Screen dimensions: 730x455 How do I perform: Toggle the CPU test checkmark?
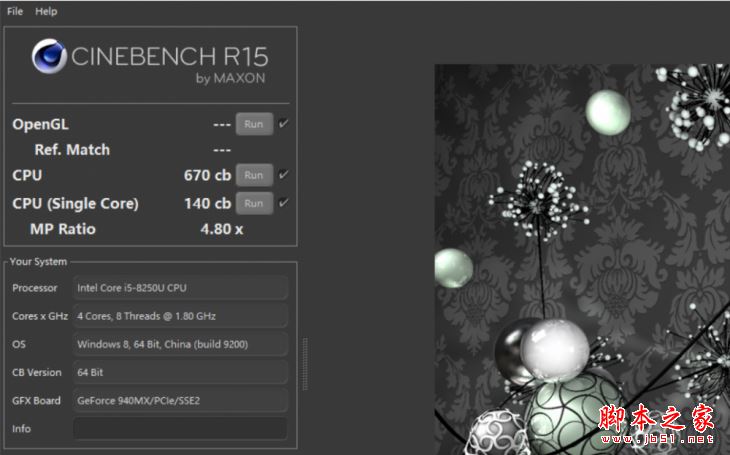283,175
